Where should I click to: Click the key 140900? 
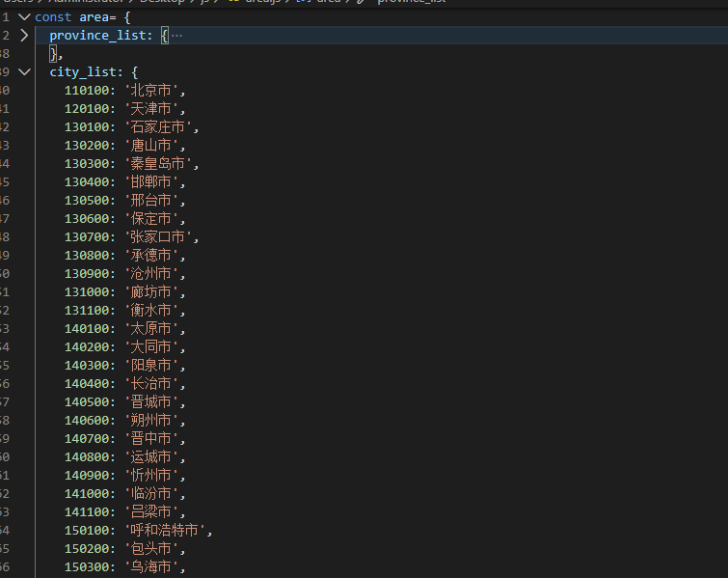coord(87,476)
